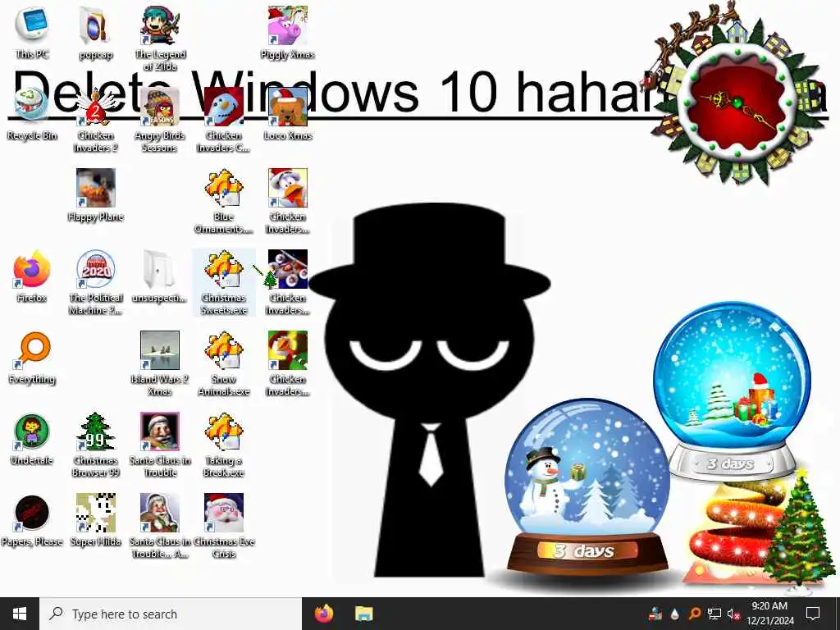Open Firefox from the taskbar
This screenshot has height=630, width=840.
click(x=323, y=614)
